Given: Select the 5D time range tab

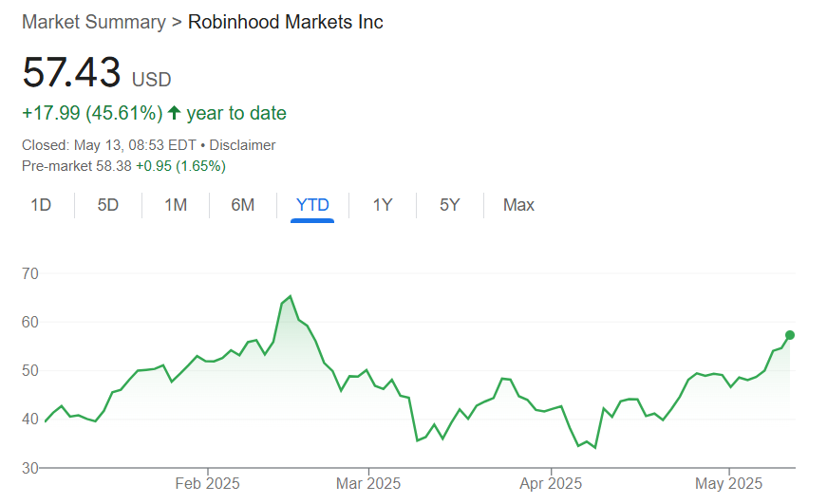Looking at the screenshot, I should (x=108, y=205).
